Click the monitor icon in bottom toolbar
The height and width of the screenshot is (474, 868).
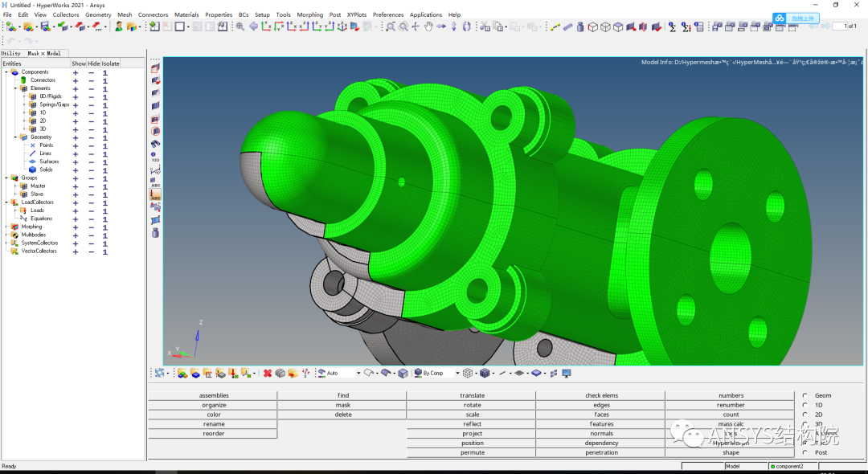[x=567, y=374]
